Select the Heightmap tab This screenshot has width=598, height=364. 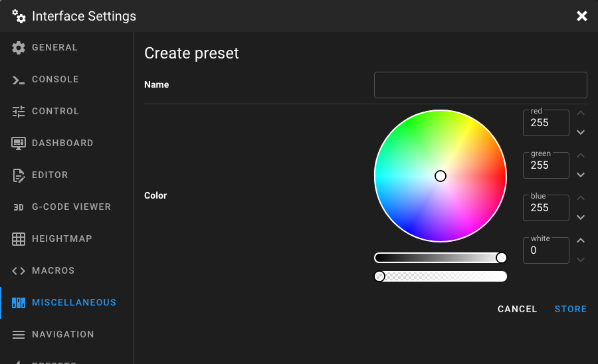click(66, 239)
